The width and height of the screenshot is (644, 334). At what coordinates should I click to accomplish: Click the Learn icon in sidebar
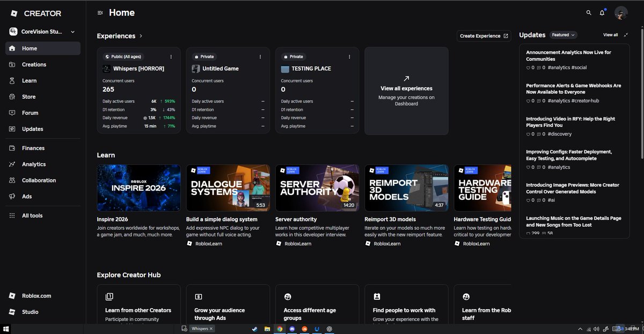coord(12,81)
